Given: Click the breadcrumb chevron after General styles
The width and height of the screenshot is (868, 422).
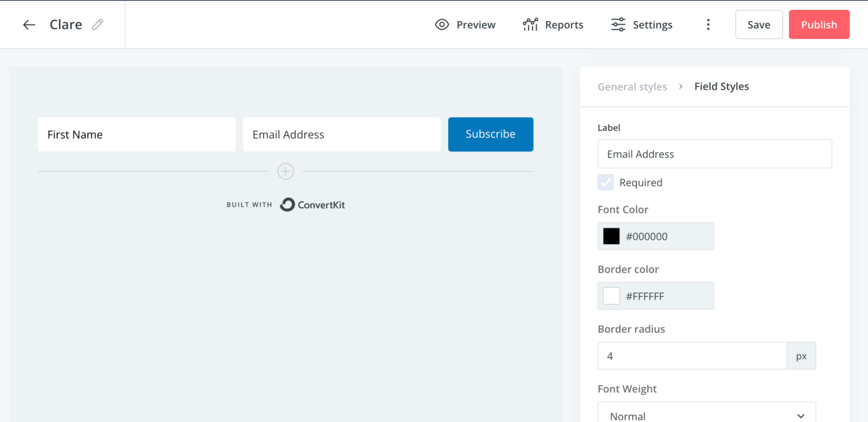Looking at the screenshot, I should [681, 86].
